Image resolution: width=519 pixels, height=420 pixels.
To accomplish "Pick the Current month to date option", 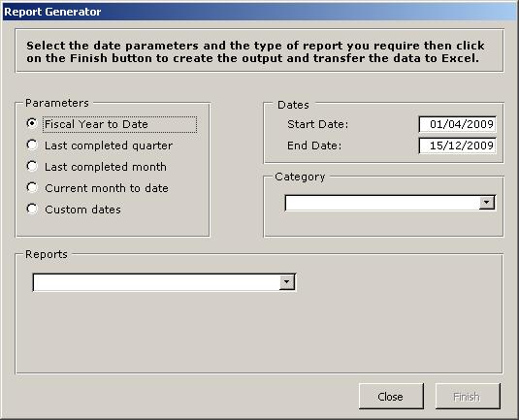I will click(32, 187).
